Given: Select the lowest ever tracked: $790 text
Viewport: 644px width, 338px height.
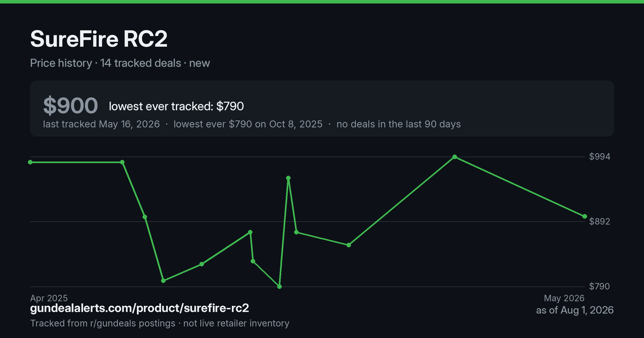Looking at the screenshot, I should tap(177, 106).
